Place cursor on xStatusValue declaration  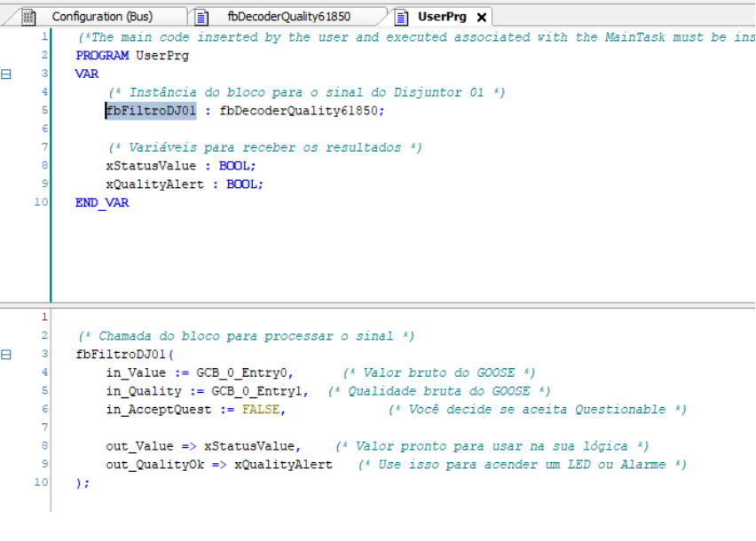coord(151,166)
